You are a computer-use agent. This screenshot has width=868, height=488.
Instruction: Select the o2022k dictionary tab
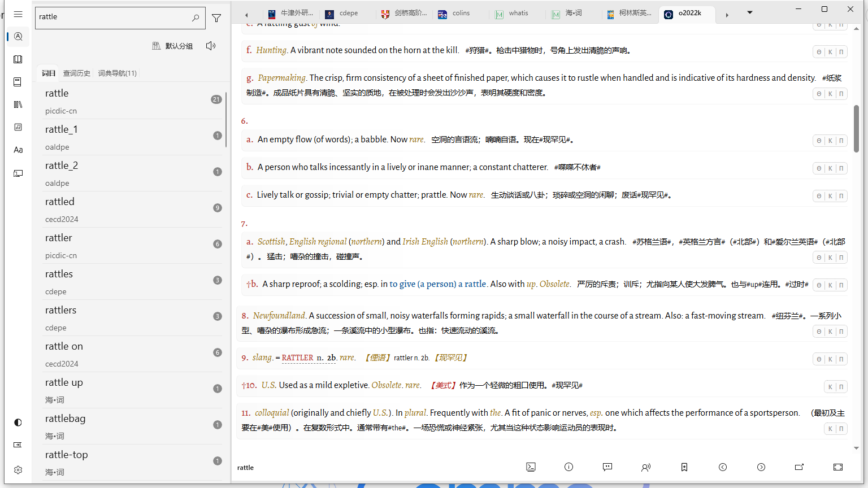click(x=687, y=14)
